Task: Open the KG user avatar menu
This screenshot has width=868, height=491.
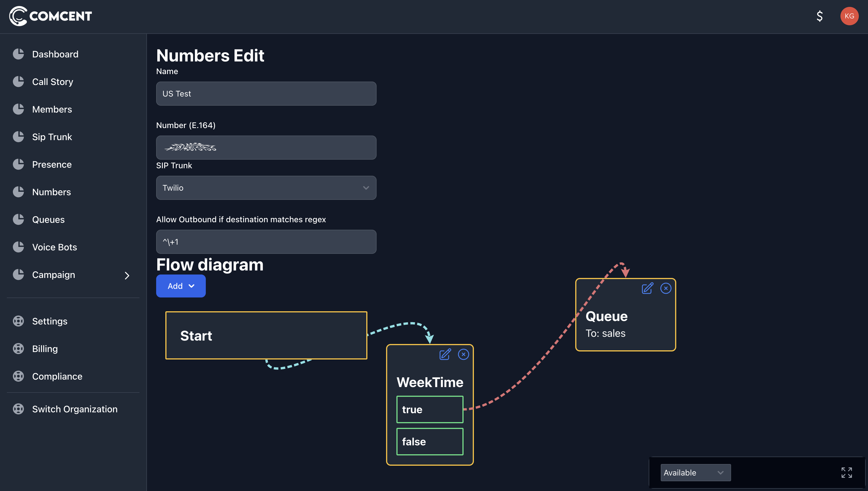Action: point(849,16)
